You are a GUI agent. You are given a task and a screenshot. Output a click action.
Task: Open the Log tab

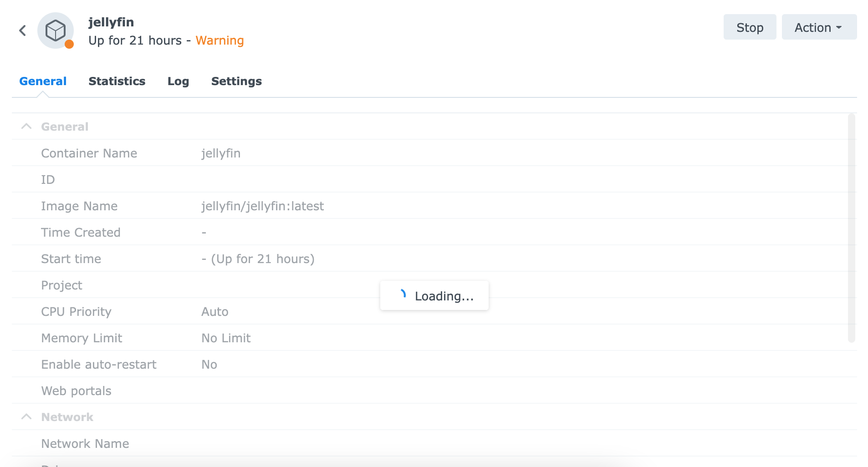178,81
